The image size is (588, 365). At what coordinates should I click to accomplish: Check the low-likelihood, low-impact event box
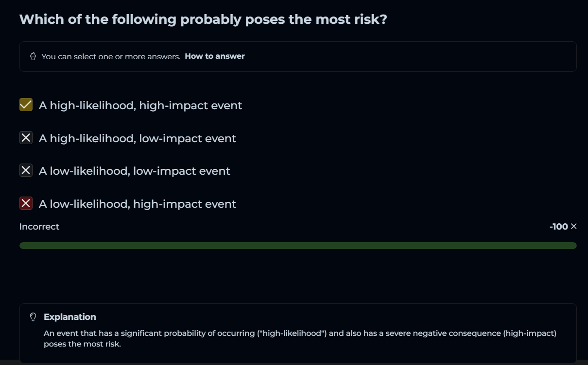(x=26, y=170)
